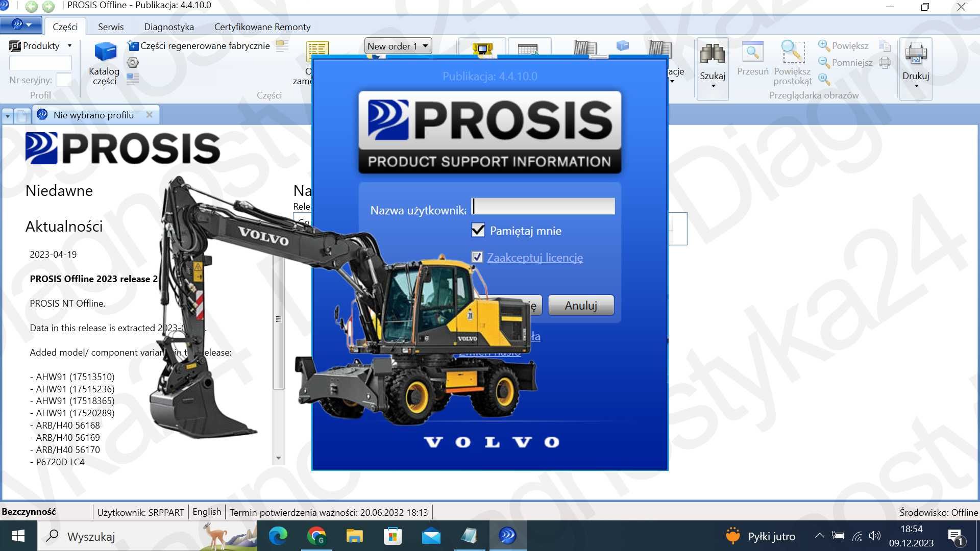980x551 pixels.
Task: Open the Certyfikowane Remonty tab
Action: coord(262,27)
